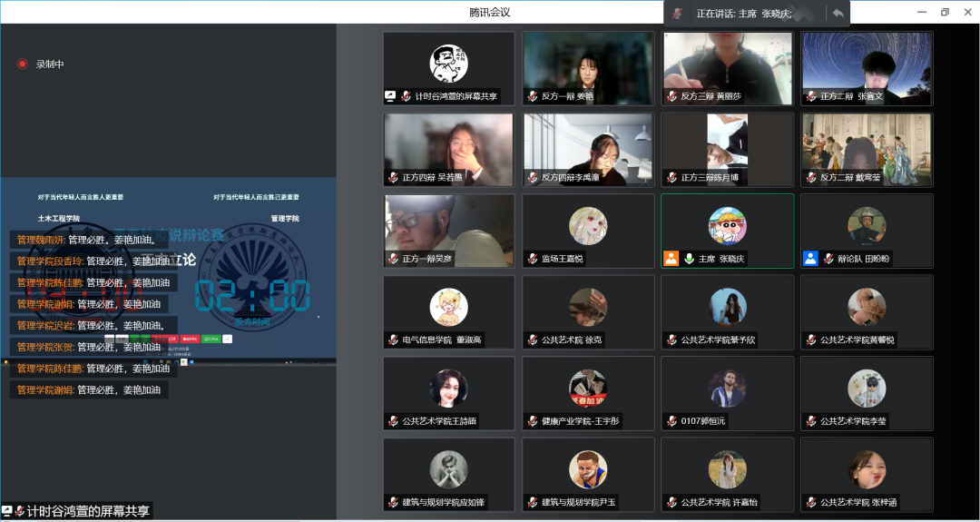Viewport: 980px width, 522px height.
Task: Click the blue 02:00 countdown on the shared screen
Action: 252,296
